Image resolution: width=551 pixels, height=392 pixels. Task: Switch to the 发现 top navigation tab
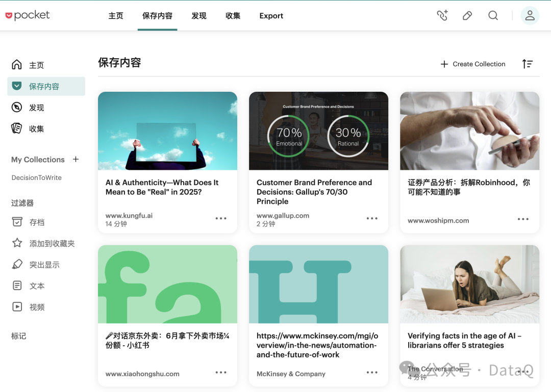pos(199,16)
